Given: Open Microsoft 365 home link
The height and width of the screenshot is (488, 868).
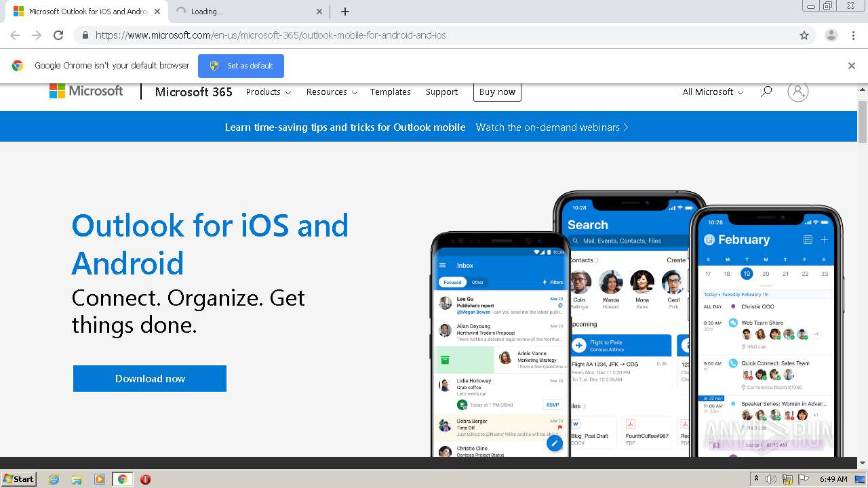Looking at the screenshot, I should 193,91.
